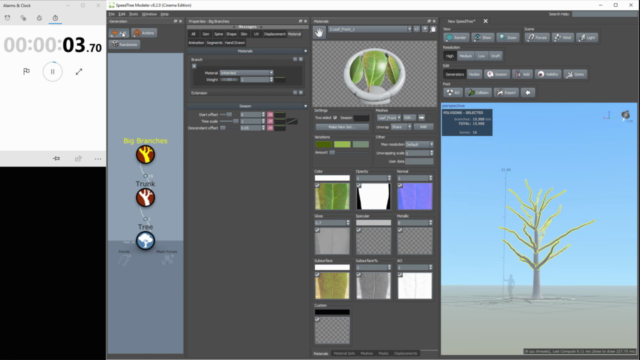The width and height of the screenshot is (640, 360).
Task: Click the Mesh Forces icon below the Tree node
Action: [x=167, y=259]
